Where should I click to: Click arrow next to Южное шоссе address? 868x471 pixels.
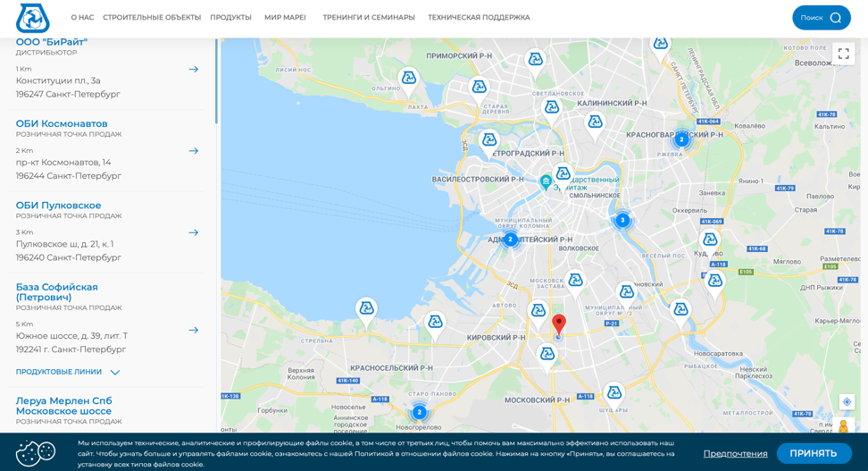193,331
